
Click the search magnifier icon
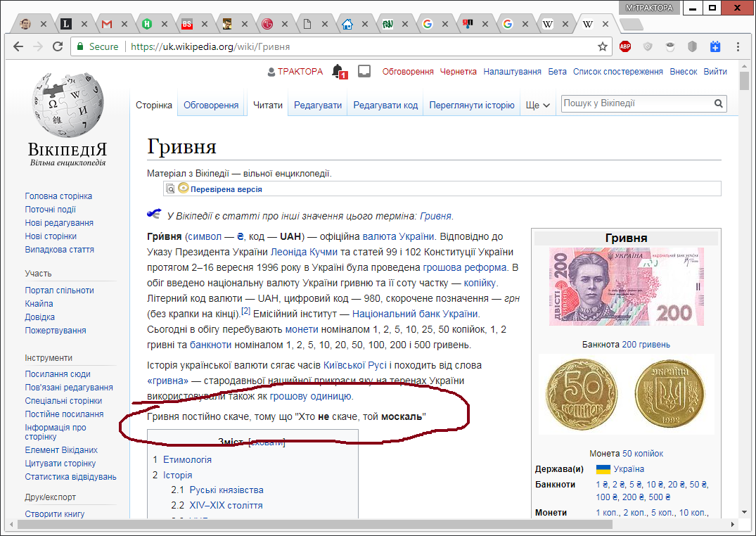719,103
